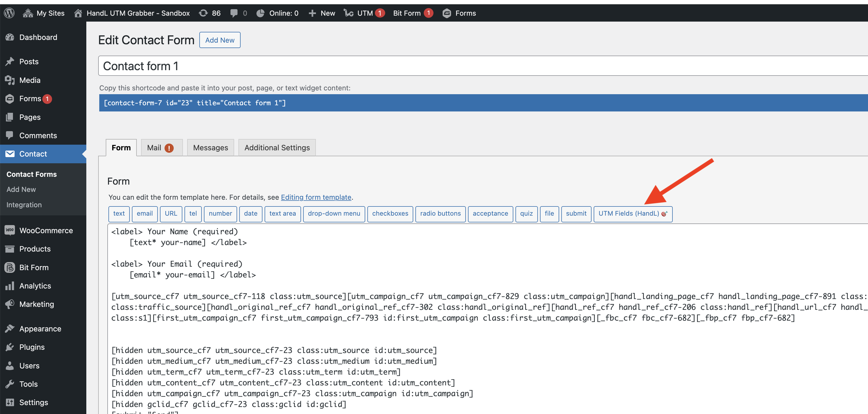Click the Forms icon in admin bar

447,13
